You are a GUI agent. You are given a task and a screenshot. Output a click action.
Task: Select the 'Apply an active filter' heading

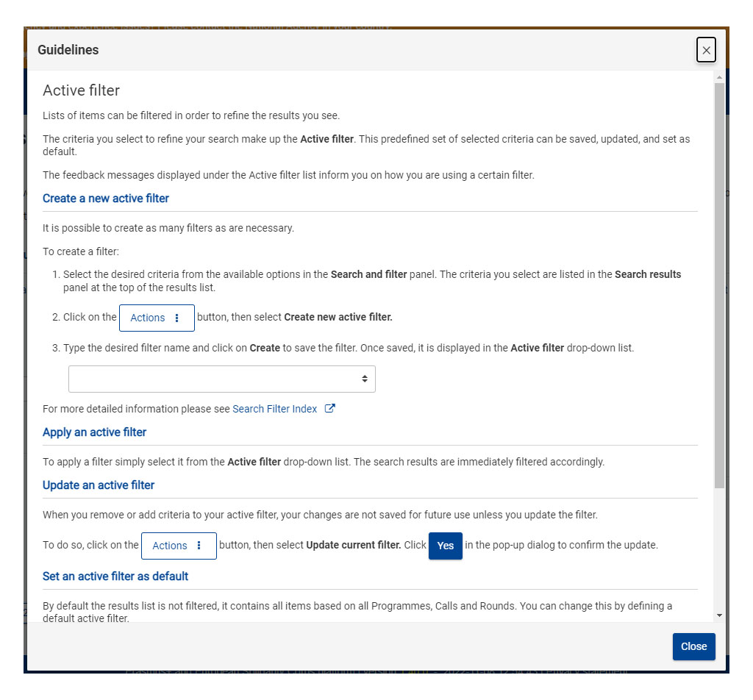[x=94, y=432]
